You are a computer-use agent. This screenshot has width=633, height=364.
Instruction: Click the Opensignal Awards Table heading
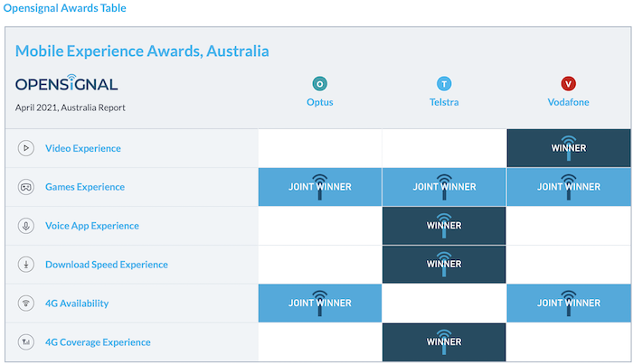pyautogui.click(x=66, y=9)
